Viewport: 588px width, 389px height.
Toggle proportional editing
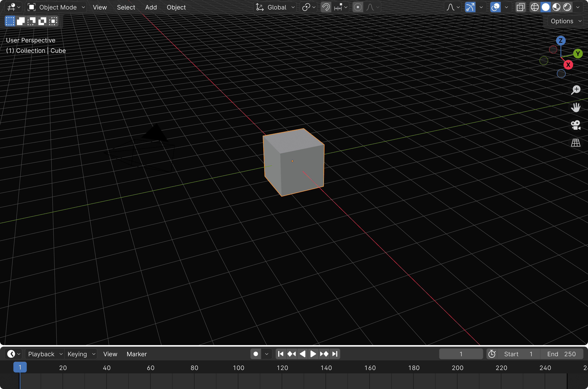[358, 7]
